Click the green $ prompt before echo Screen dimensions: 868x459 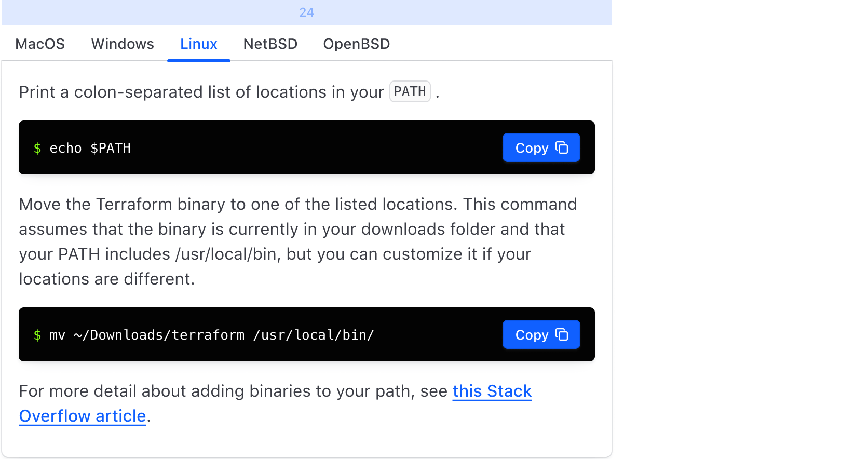pyautogui.click(x=37, y=148)
